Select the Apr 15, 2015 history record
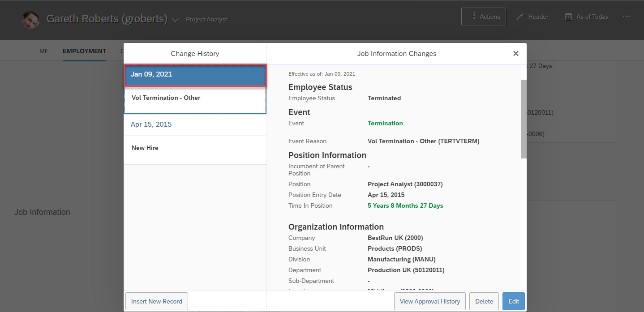The image size is (644, 312). (195, 125)
